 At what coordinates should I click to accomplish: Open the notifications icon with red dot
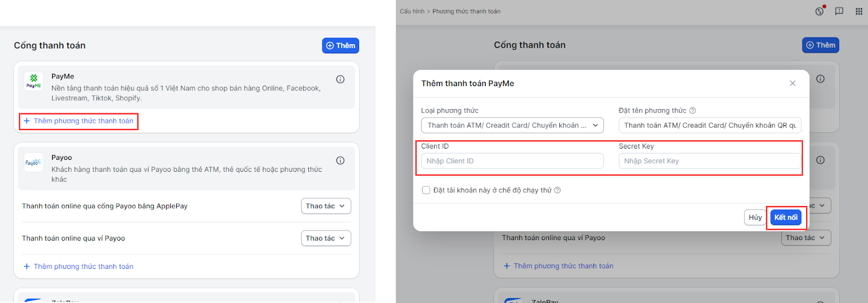click(820, 11)
